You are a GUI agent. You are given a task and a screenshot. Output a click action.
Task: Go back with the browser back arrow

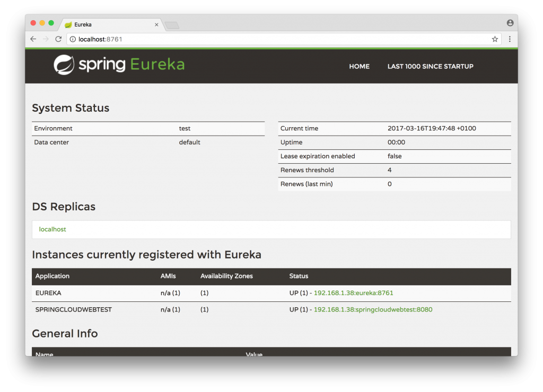coord(33,39)
